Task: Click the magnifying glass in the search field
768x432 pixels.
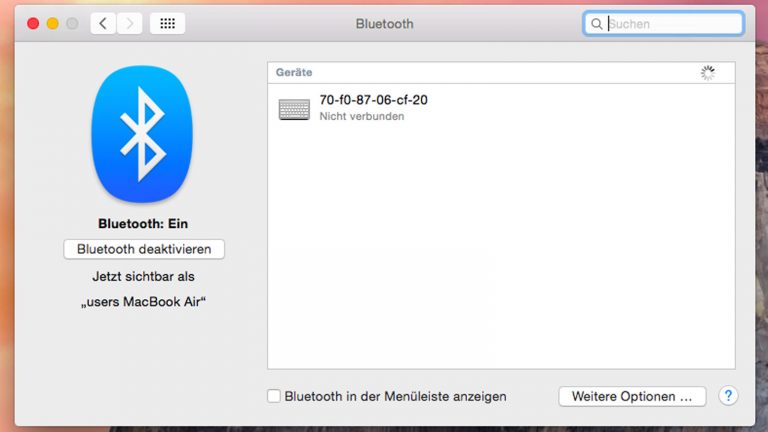Action: tap(597, 24)
